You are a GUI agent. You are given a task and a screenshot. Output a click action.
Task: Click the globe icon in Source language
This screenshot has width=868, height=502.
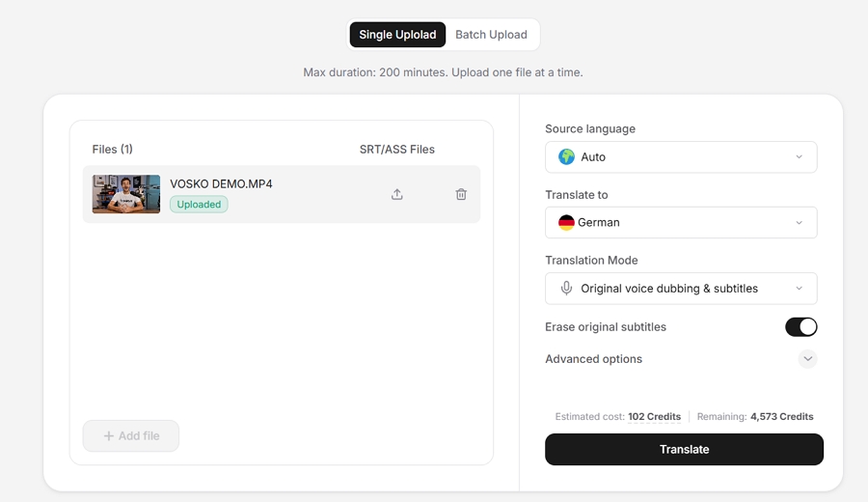[566, 156]
